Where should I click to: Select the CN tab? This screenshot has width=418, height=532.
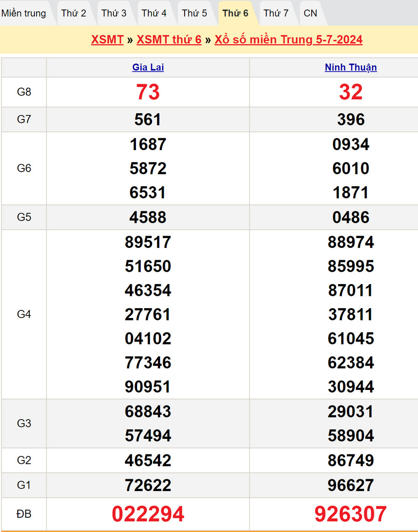[x=311, y=13]
